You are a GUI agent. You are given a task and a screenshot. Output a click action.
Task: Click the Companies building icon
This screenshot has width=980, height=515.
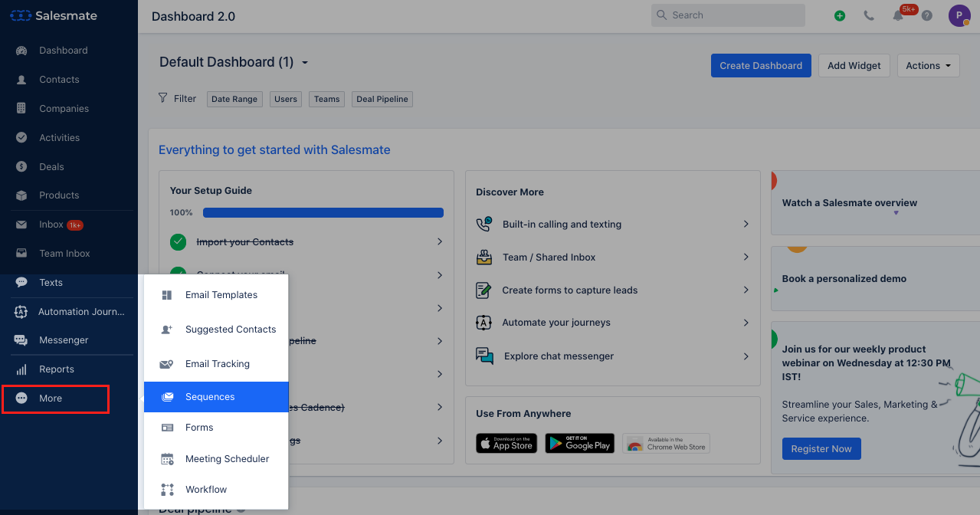(x=21, y=109)
